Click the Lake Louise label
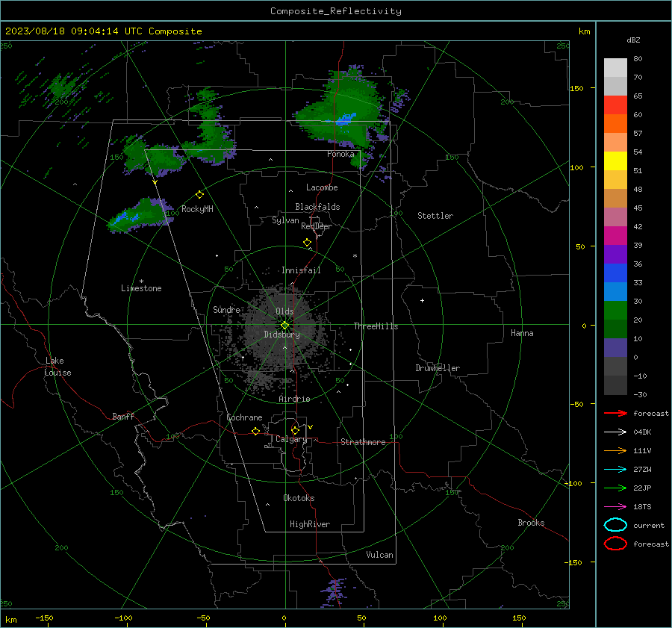 [57, 367]
